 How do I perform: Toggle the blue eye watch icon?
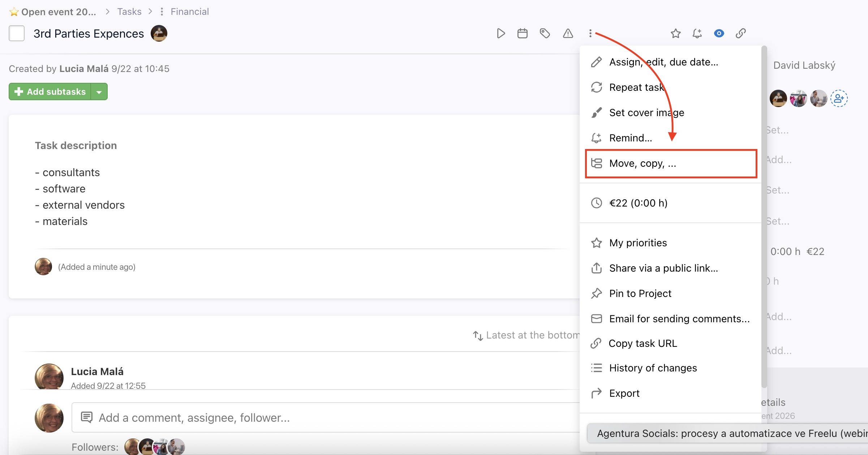click(x=719, y=34)
